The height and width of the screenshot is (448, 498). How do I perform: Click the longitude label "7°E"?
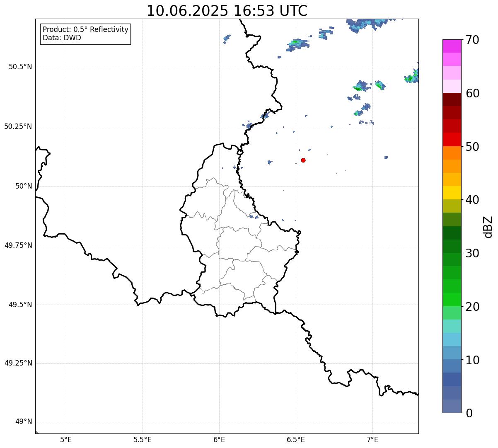(x=372, y=440)
